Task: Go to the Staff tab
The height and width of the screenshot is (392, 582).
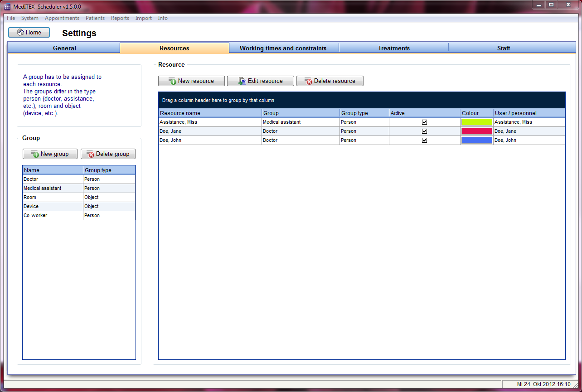Action: point(504,48)
